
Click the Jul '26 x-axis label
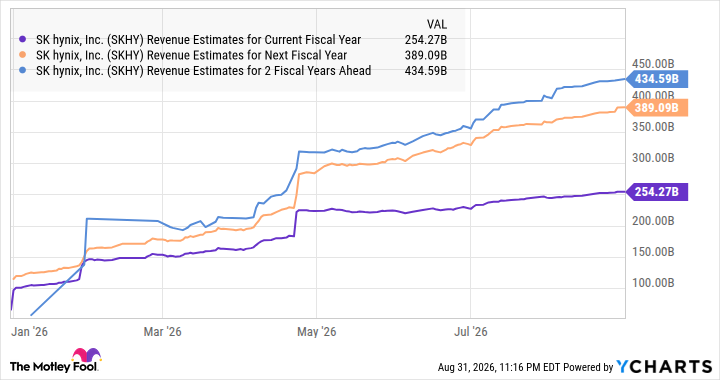(x=471, y=331)
